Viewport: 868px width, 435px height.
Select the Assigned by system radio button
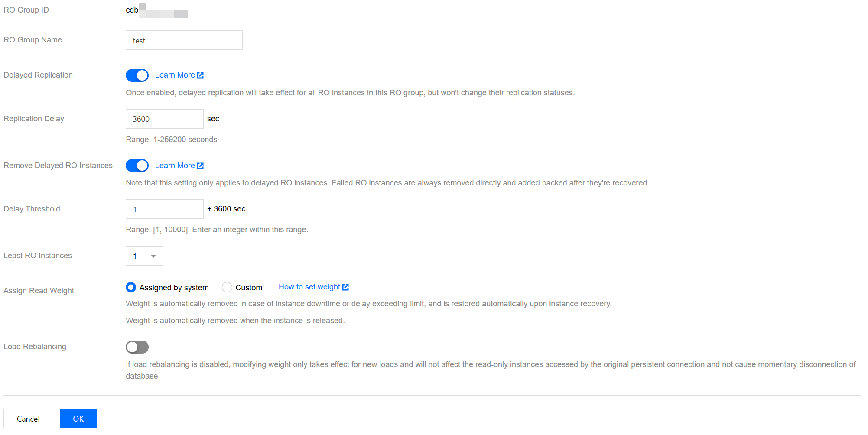131,287
